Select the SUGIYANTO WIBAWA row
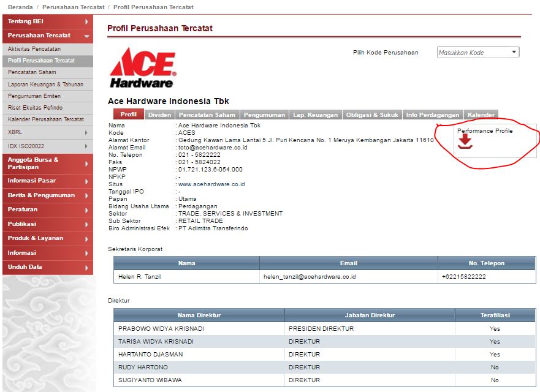Image resolution: width=540 pixels, height=392 pixels. coord(325,380)
